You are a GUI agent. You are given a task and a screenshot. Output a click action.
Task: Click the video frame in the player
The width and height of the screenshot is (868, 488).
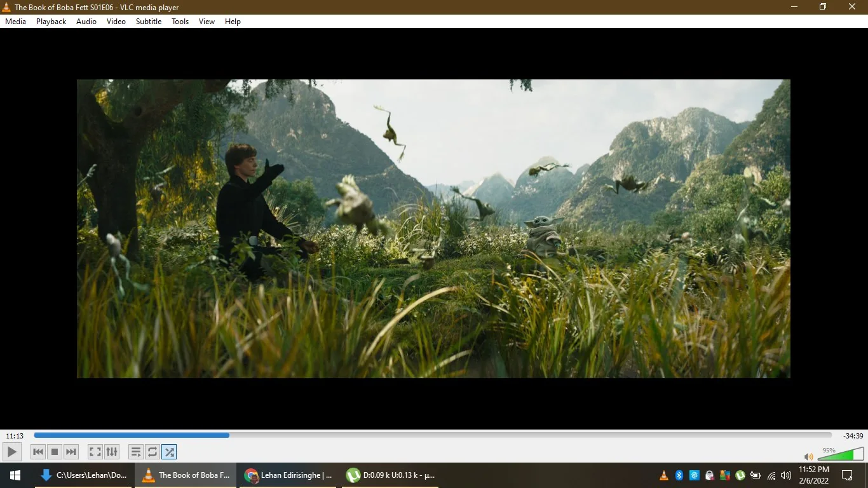pyautogui.click(x=433, y=229)
